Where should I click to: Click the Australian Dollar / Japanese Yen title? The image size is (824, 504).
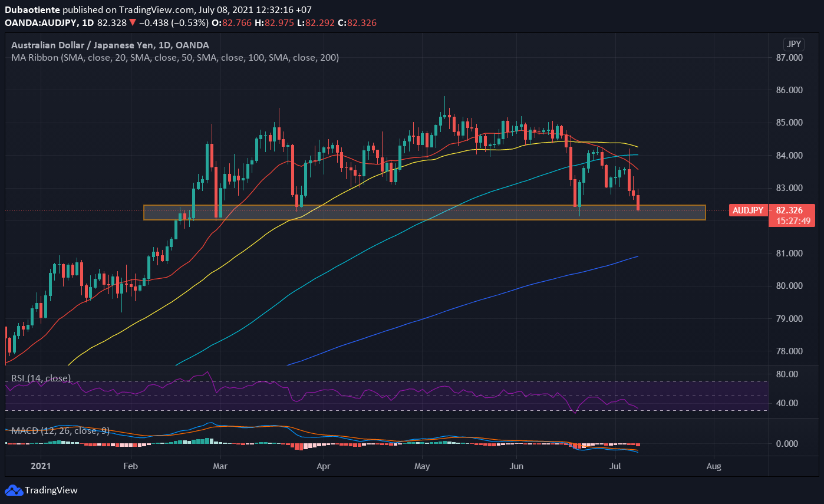pyautogui.click(x=110, y=45)
